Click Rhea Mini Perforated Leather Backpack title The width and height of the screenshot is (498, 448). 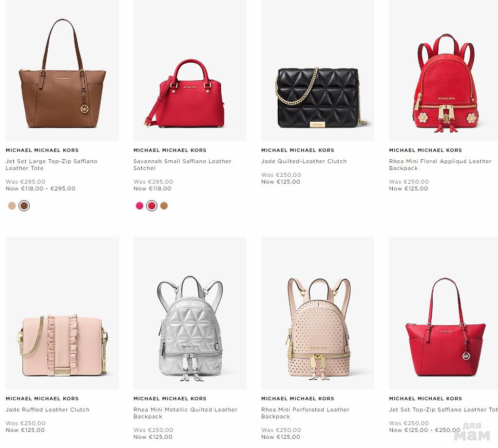(x=305, y=413)
